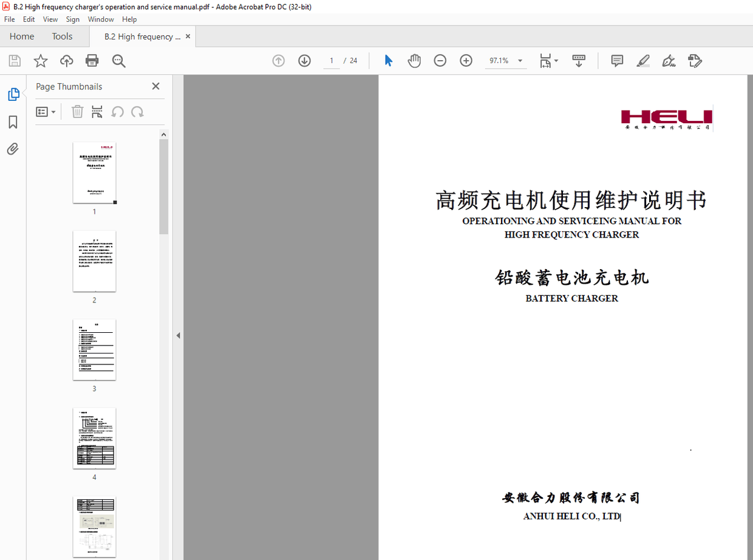
Task: Open the zoom level 97.1% dropdown
Action: coord(520,61)
